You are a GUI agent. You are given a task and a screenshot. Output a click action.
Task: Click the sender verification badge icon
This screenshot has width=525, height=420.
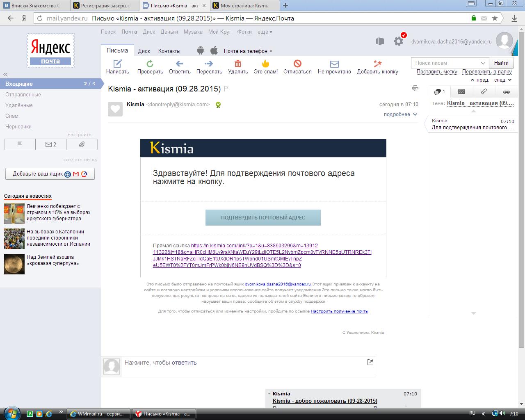pos(218,105)
